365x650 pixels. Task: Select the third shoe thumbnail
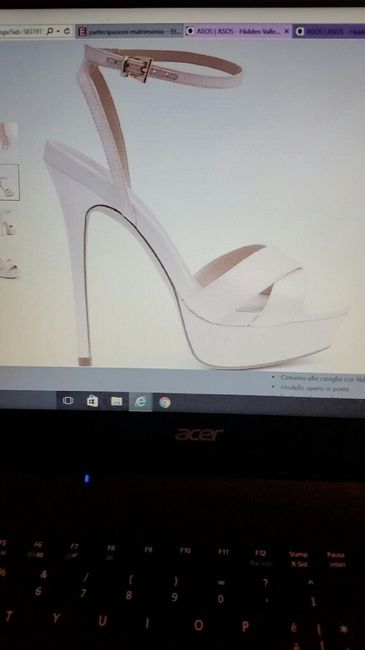[x=7, y=223]
